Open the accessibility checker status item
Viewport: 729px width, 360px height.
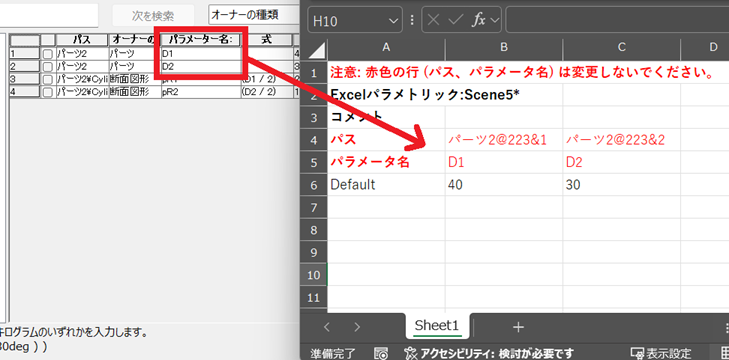pos(489,353)
